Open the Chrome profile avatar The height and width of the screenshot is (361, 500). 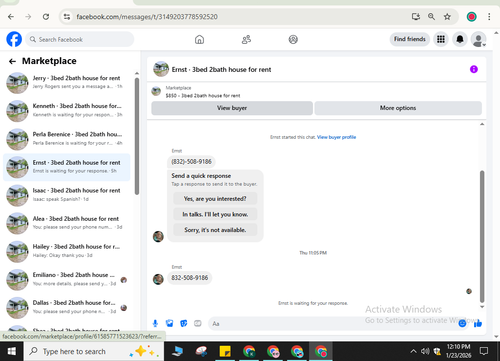click(x=471, y=17)
